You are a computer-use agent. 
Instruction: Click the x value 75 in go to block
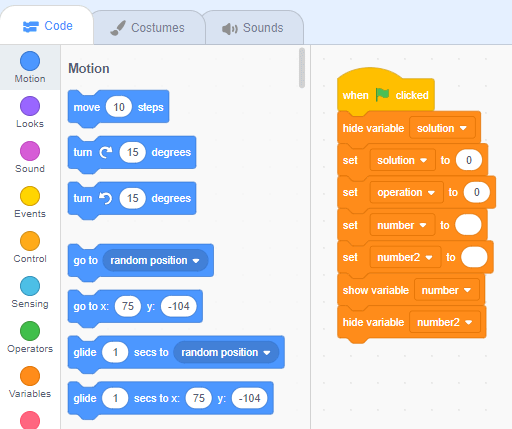coord(128,306)
